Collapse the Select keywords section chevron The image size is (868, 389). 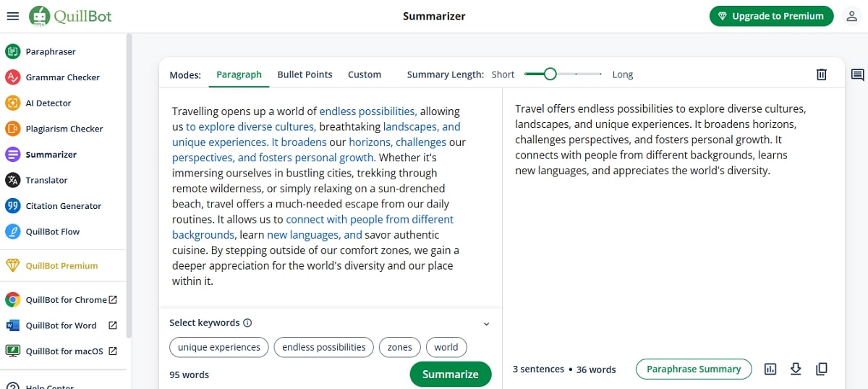486,324
